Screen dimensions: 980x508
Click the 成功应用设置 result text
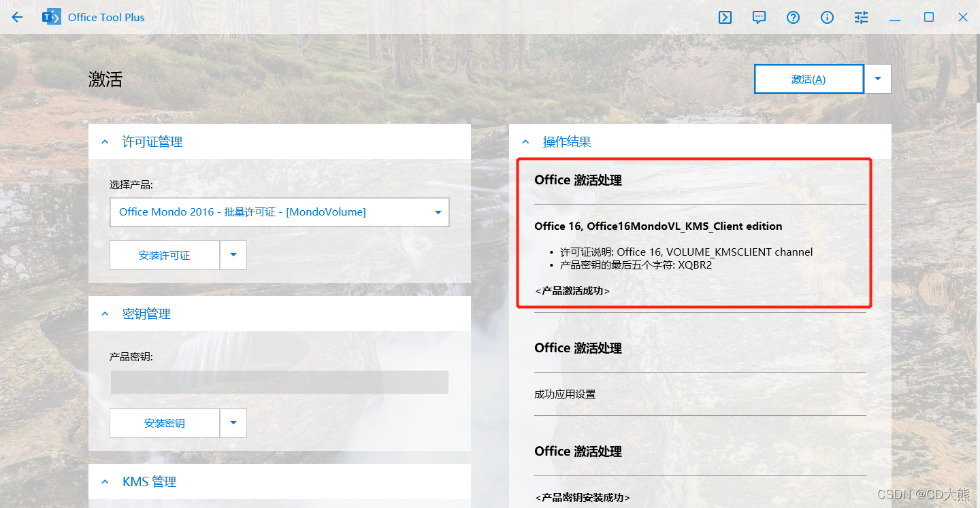(565, 394)
